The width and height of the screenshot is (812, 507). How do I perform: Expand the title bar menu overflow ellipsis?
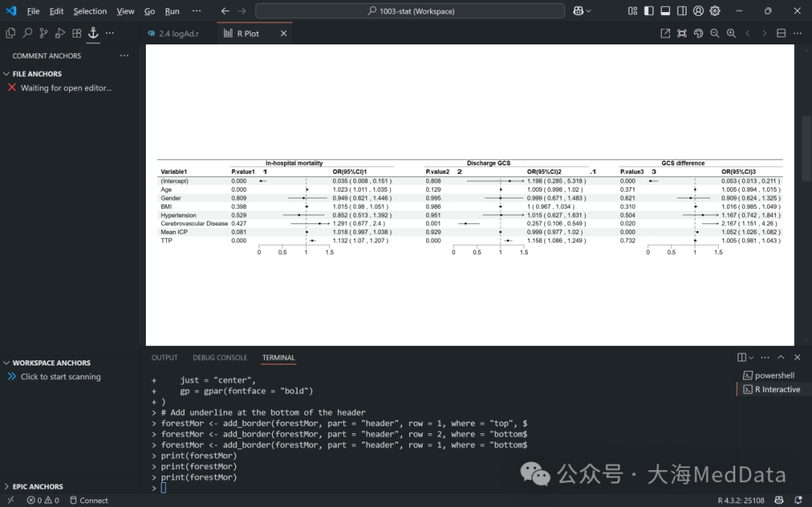click(197, 11)
